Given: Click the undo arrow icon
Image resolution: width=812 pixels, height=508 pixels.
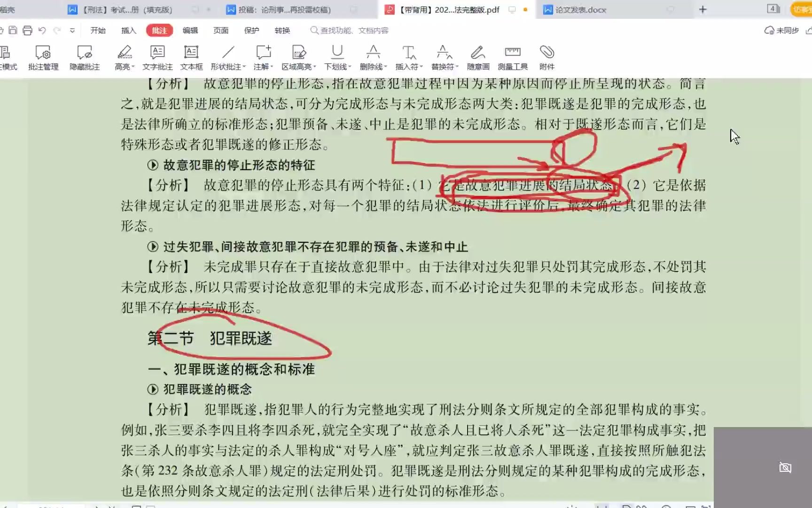Looking at the screenshot, I should point(42,30).
